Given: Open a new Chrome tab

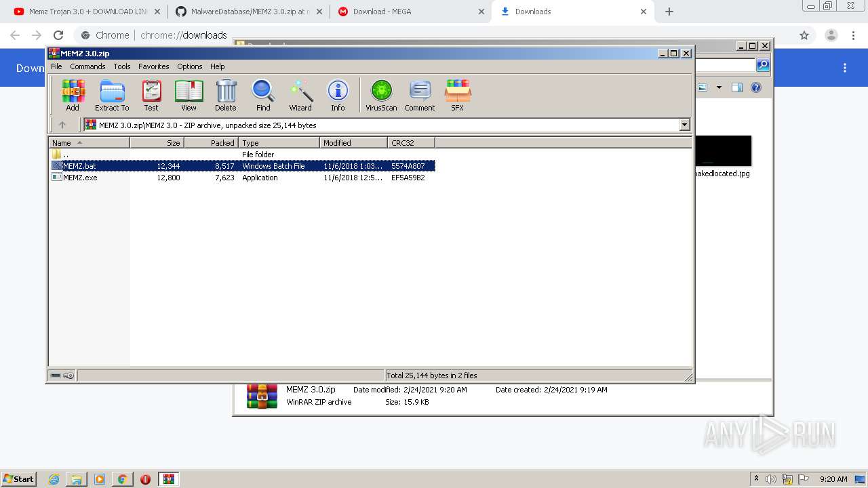Looking at the screenshot, I should tap(669, 12).
